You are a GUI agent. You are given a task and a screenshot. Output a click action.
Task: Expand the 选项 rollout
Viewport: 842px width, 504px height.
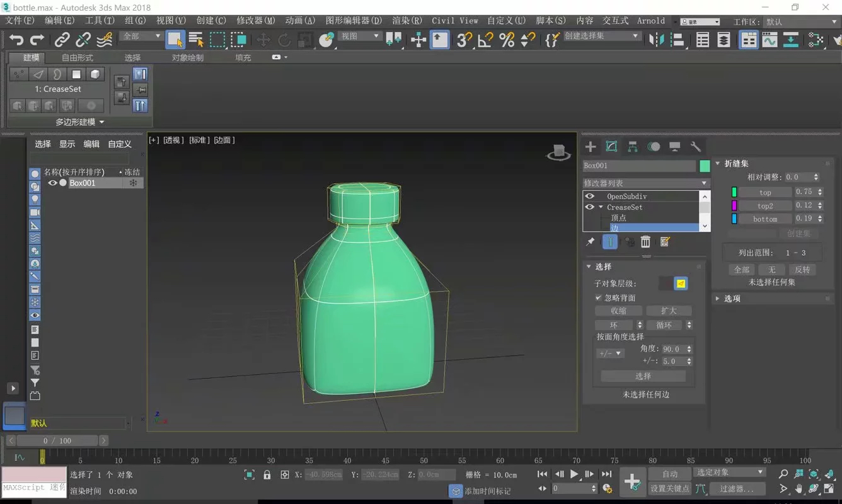732,299
